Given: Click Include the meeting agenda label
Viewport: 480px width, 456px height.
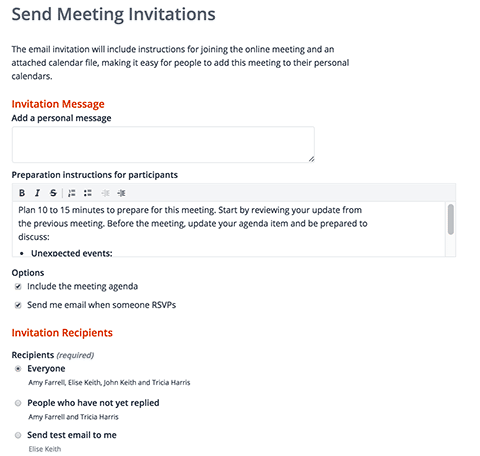Looking at the screenshot, I should pyautogui.click(x=82, y=287).
